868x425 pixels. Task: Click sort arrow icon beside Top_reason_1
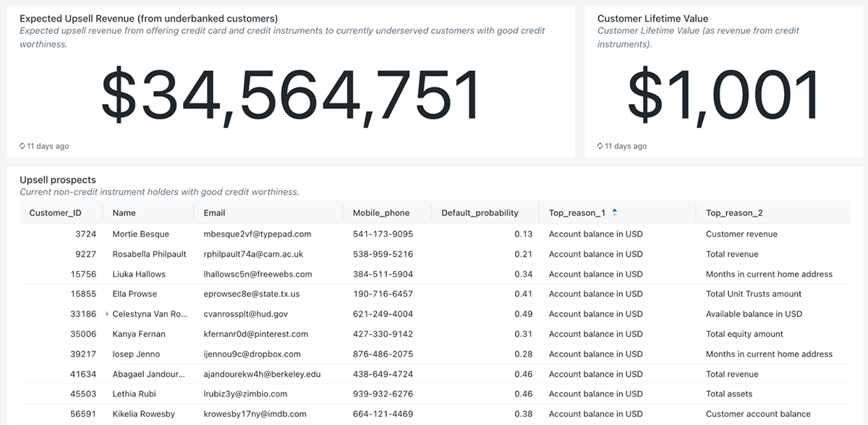(x=615, y=212)
